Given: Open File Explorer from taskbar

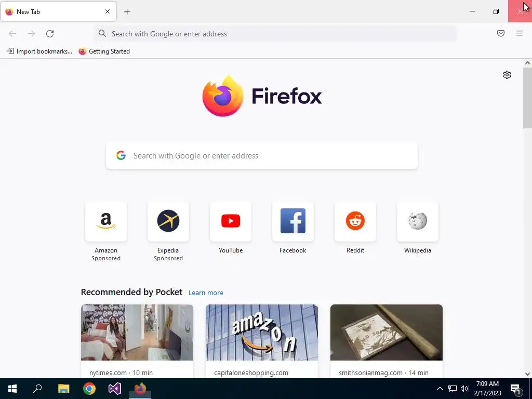Looking at the screenshot, I should pyautogui.click(x=63, y=389).
